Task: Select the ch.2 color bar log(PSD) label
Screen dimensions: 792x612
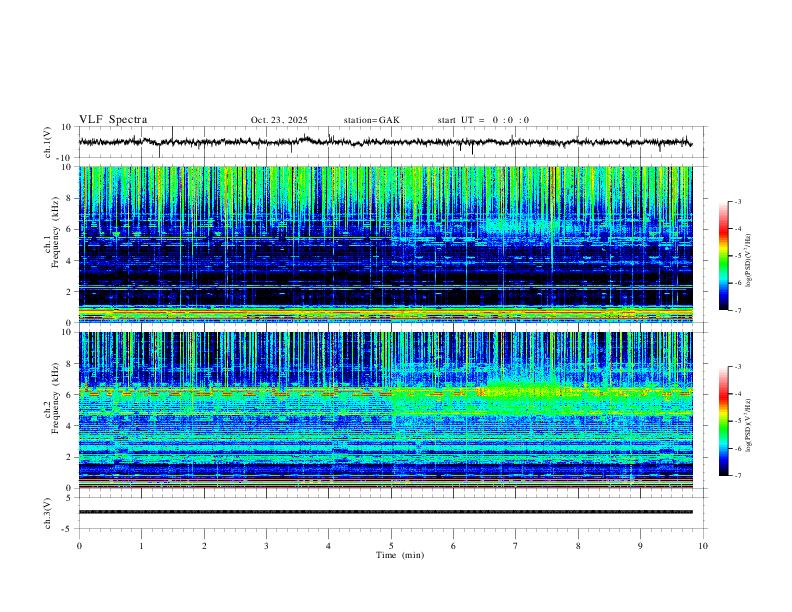Action: 748,425
